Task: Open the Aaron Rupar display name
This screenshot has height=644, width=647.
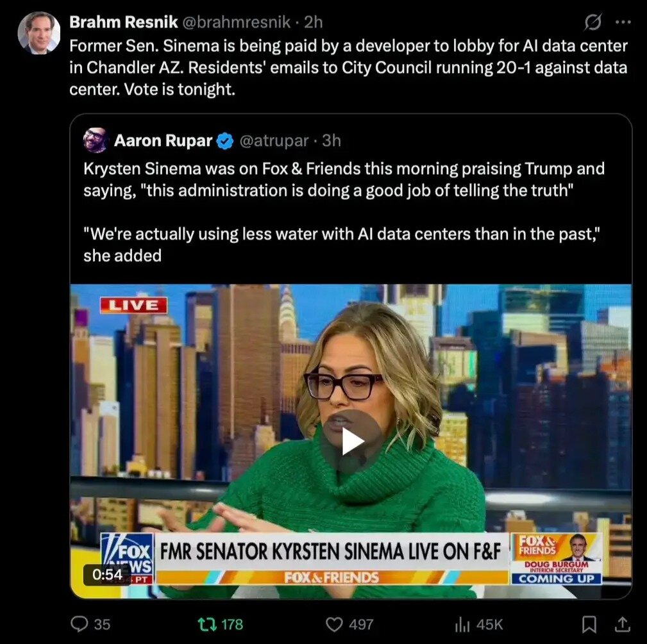Action: point(163,140)
